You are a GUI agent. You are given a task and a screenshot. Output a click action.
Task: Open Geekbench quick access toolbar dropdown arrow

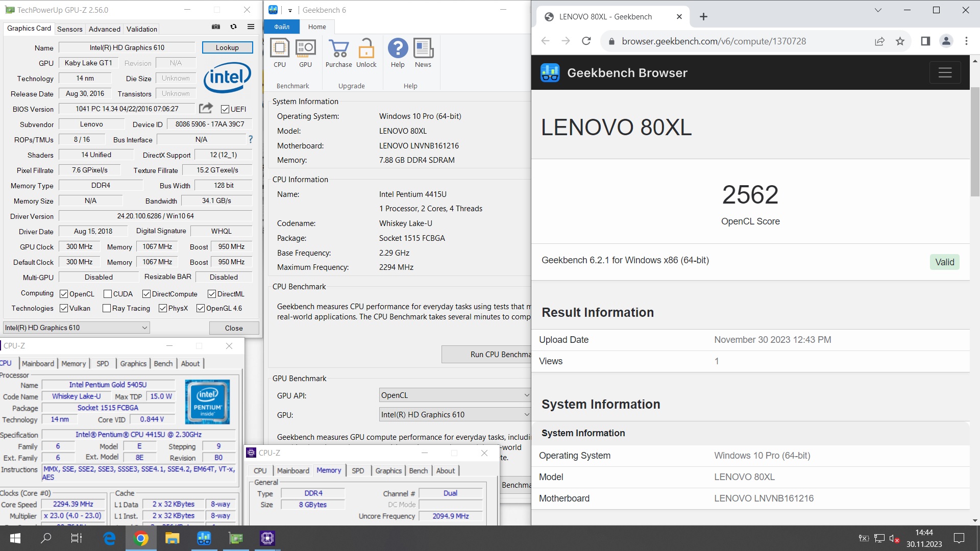point(289,10)
